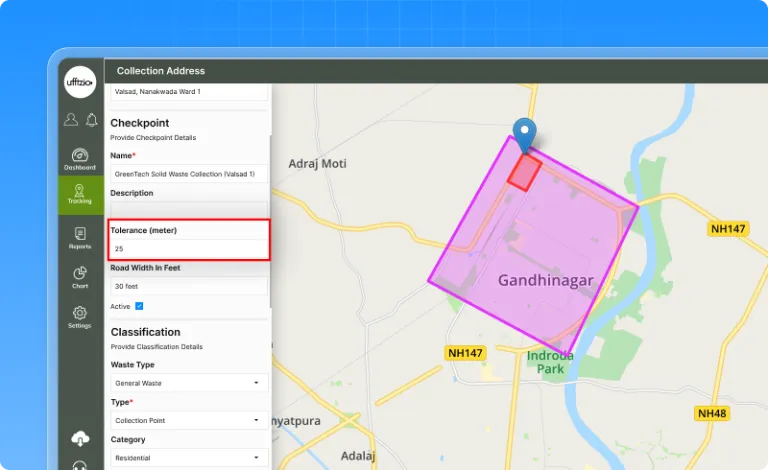
Task: Open the user profile icon
Action: click(x=70, y=120)
